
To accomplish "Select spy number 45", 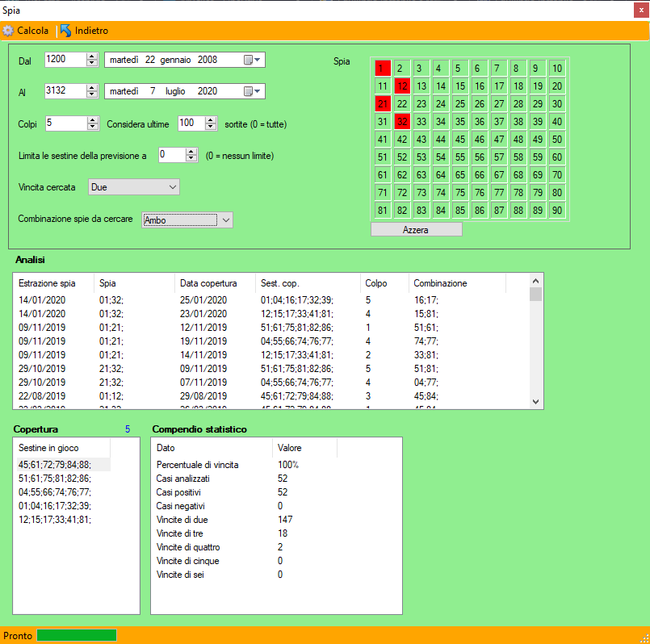I will pos(460,140).
